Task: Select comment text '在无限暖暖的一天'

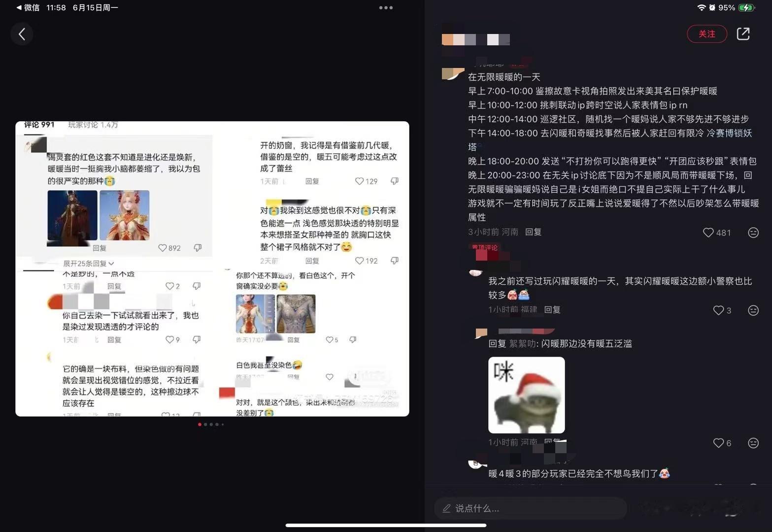Action: [504, 77]
